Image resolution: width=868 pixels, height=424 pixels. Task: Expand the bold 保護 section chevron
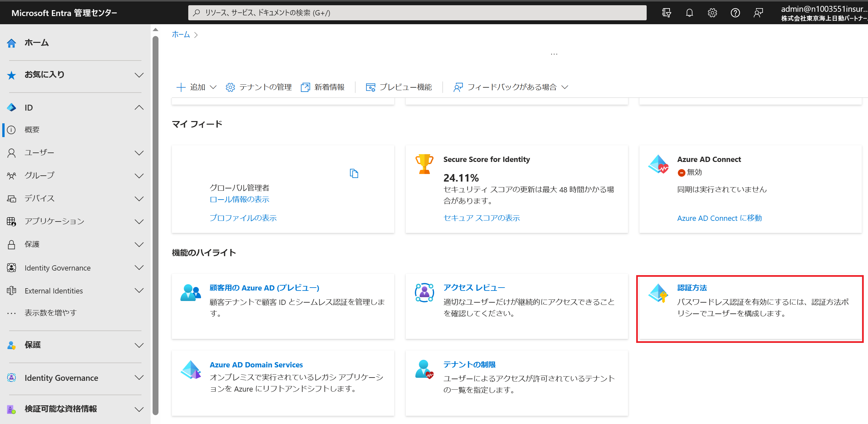pos(139,345)
